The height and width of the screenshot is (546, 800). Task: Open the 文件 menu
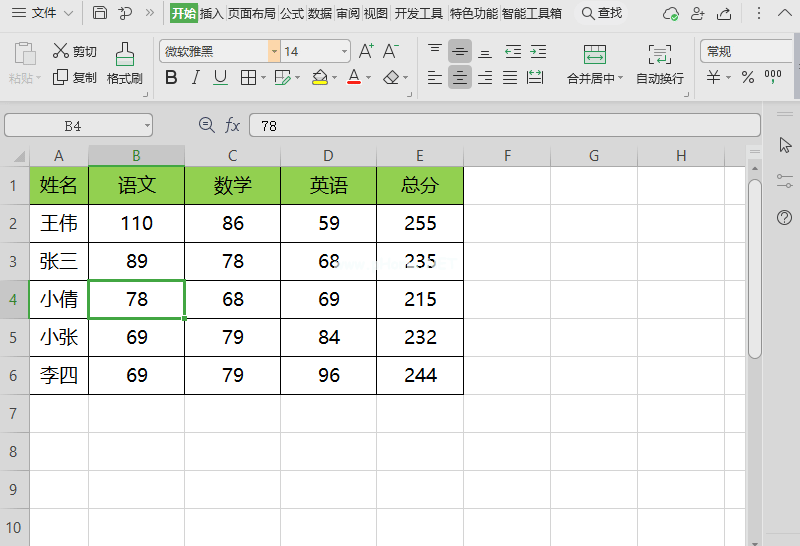tap(43, 13)
